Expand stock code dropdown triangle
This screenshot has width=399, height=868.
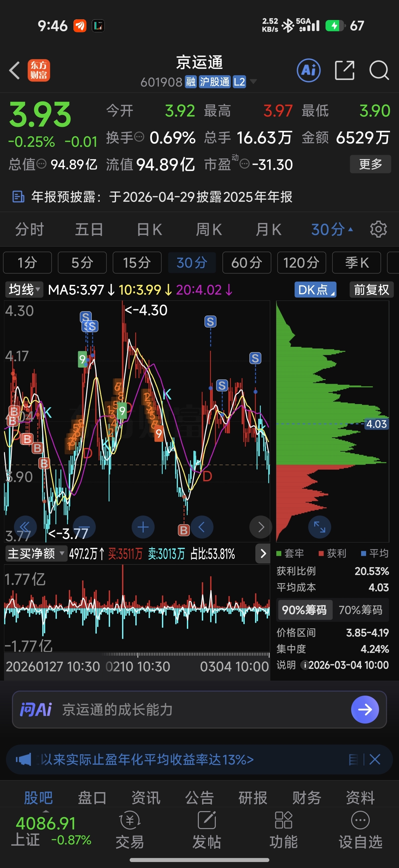[x=253, y=82]
